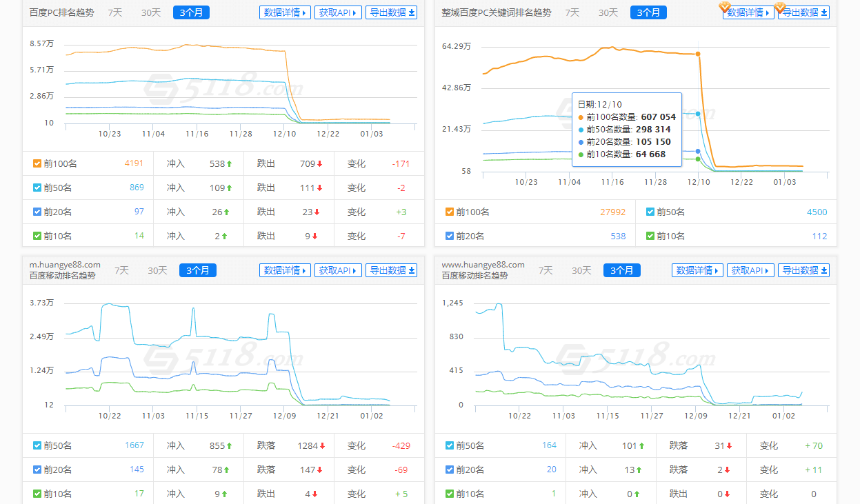Uncheck the orange 前100名 checkbox in 百度PC排名趋势

coord(37,164)
